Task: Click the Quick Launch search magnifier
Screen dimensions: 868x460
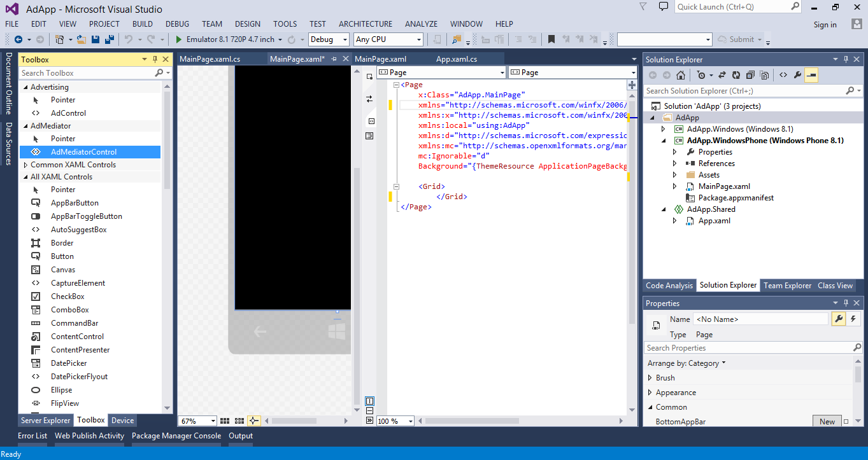Action: [x=795, y=6]
